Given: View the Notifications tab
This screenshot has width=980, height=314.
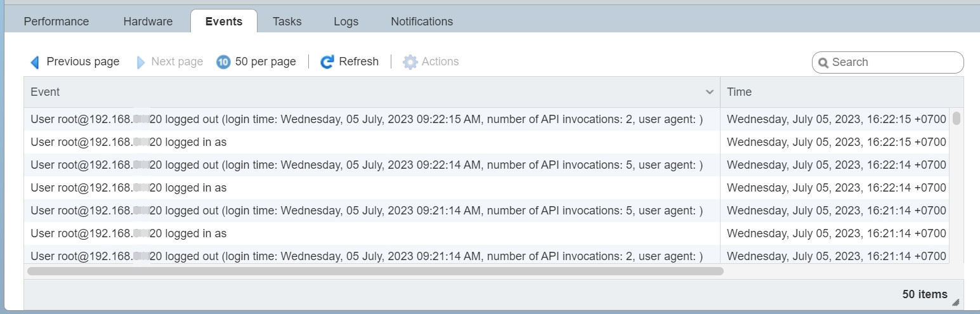Looking at the screenshot, I should [x=422, y=22].
